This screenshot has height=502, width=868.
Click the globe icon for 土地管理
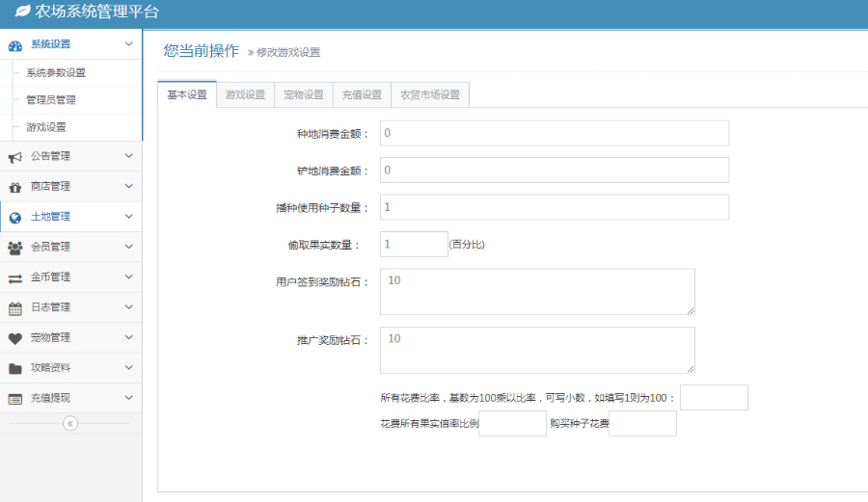(15, 218)
